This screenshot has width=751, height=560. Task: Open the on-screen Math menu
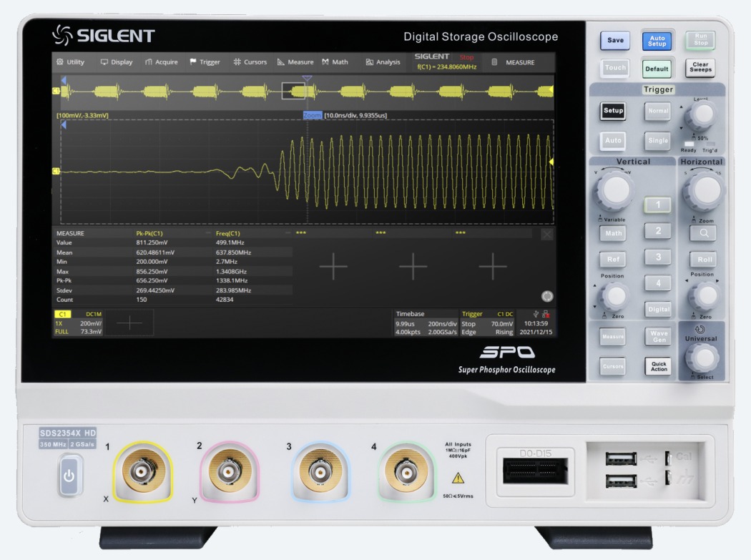335,62
